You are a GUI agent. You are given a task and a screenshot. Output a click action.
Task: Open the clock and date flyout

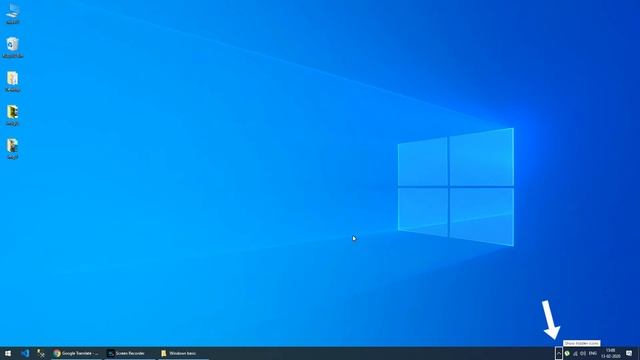[611, 353]
